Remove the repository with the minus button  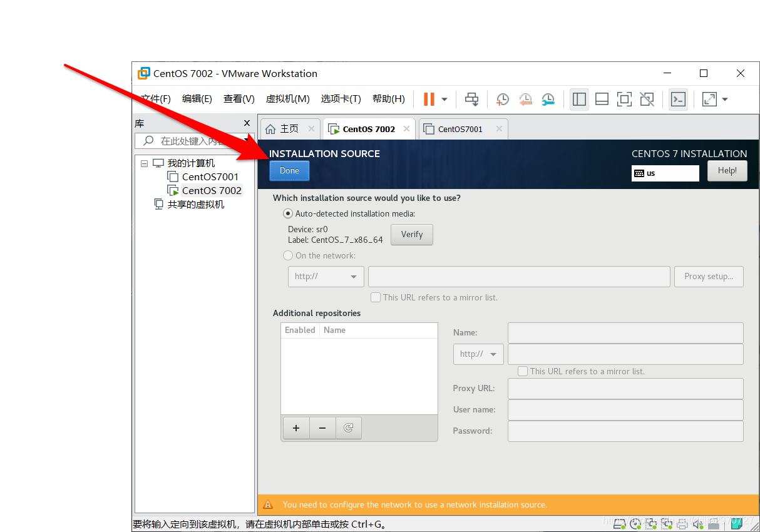(322, 428)
